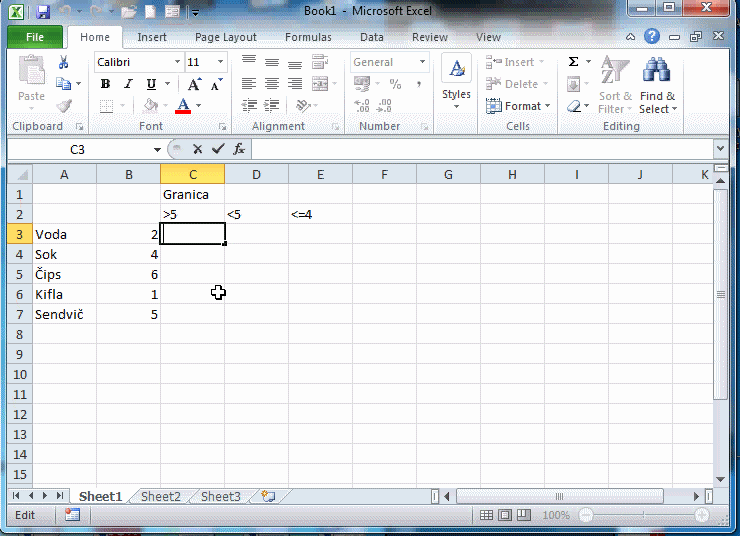
Task: Select cell A5 containing Čips
Action: pyautogui.click(x=64, y=274)
